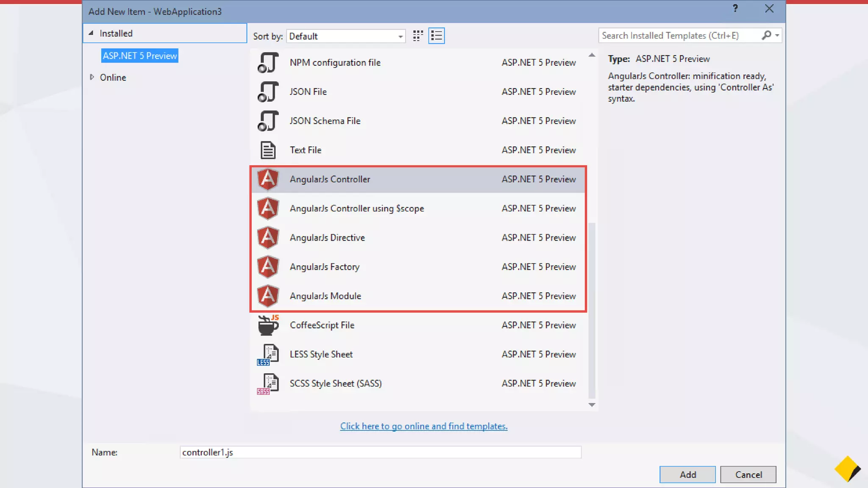Click scroll up arrow of template list

coord(592,55)
